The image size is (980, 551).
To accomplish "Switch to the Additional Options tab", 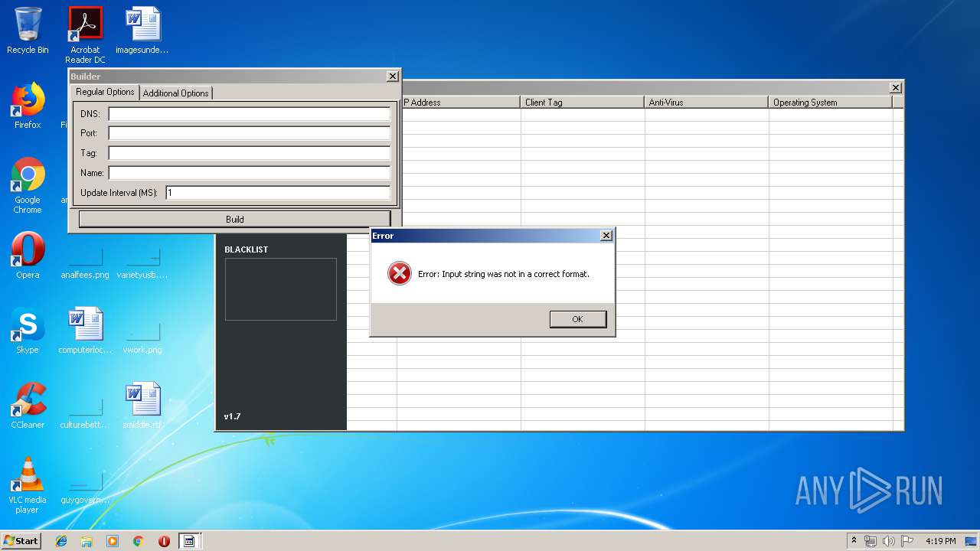I will (x=175, y=93).
